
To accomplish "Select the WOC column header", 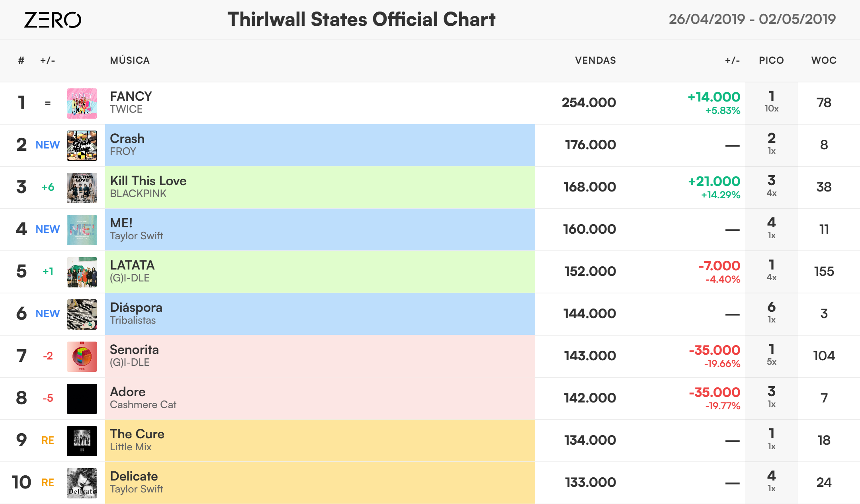I will 824,61.
